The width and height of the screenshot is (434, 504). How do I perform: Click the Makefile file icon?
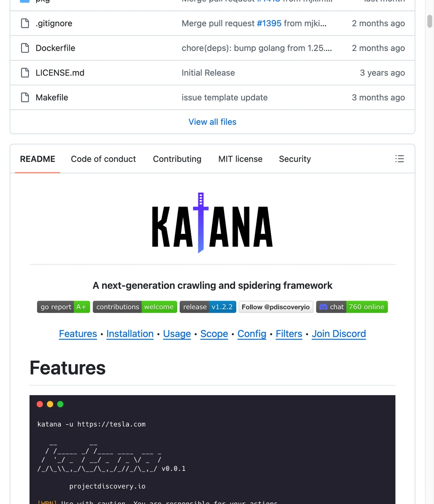(x=25, y=98)
